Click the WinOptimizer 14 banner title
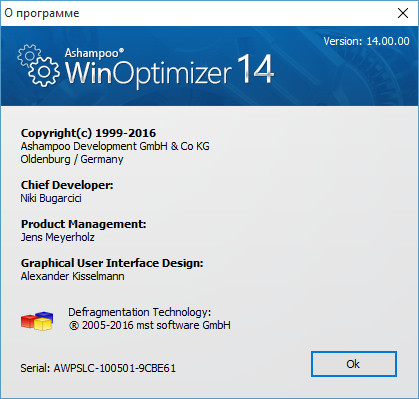Screen dimensions: 419x399 pyautogui.click(x=170, y=71)
